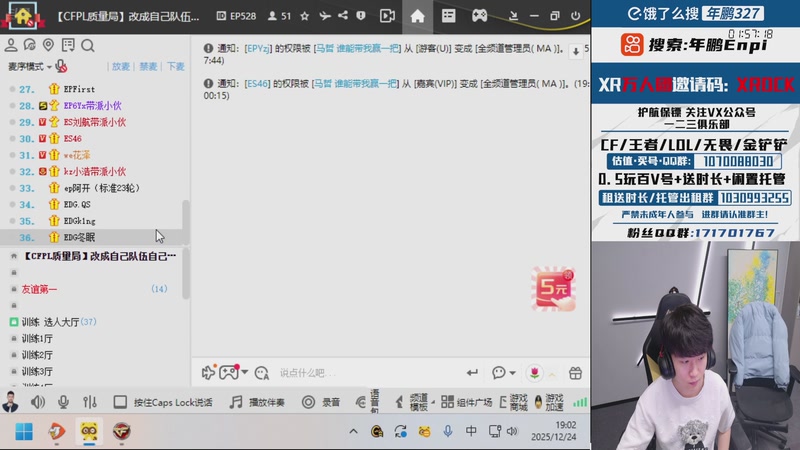Select channel 友谊第一
This screenshot has height=450, width=800.
point(39,289)
